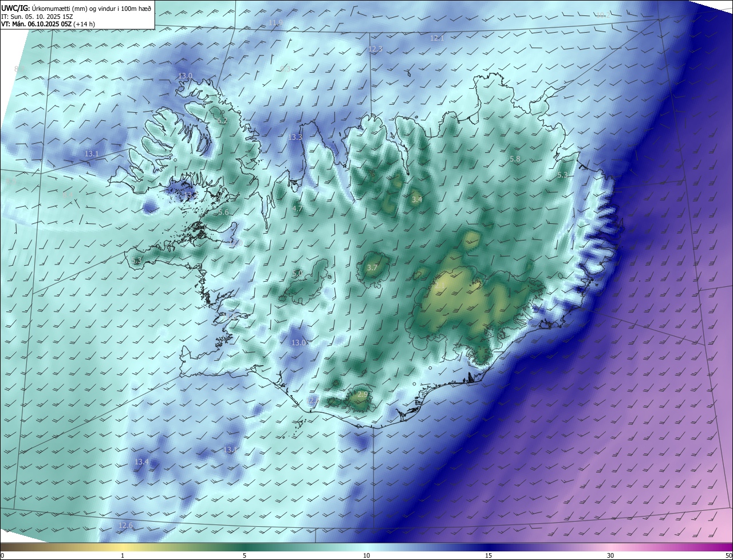The height and width of the screenshot is (560, 733).
Task: Select the 'Úrkomumætti (mm) og vindur' title text
Action: pos(74,8)
